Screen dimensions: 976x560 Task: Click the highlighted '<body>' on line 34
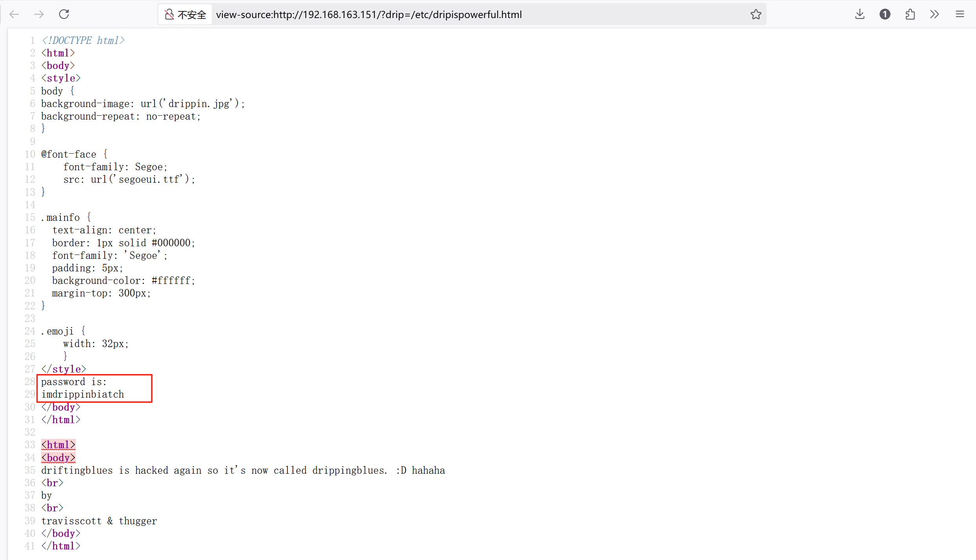[58, 457]
